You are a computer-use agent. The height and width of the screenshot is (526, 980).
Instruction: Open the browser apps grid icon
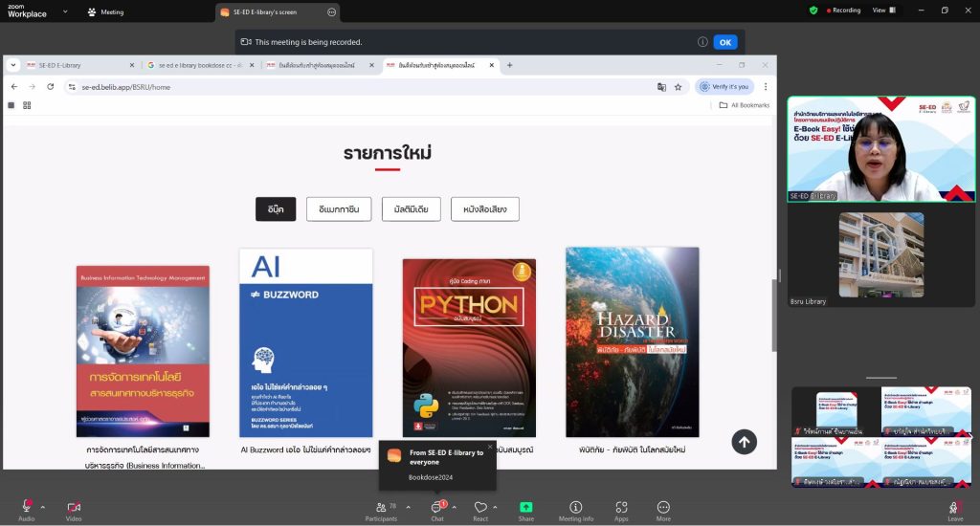(27, 105)
